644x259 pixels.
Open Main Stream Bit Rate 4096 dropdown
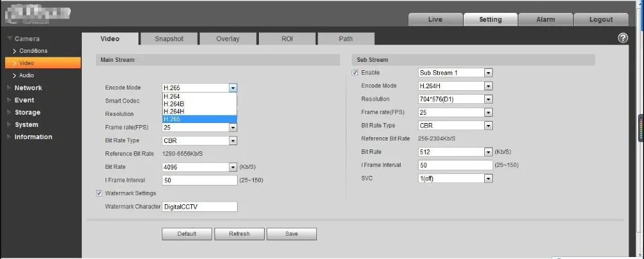[233, 167]
